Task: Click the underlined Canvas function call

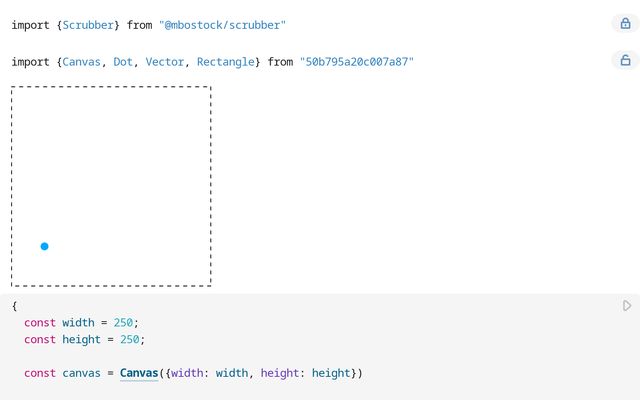Action: [x=139, y=373]
